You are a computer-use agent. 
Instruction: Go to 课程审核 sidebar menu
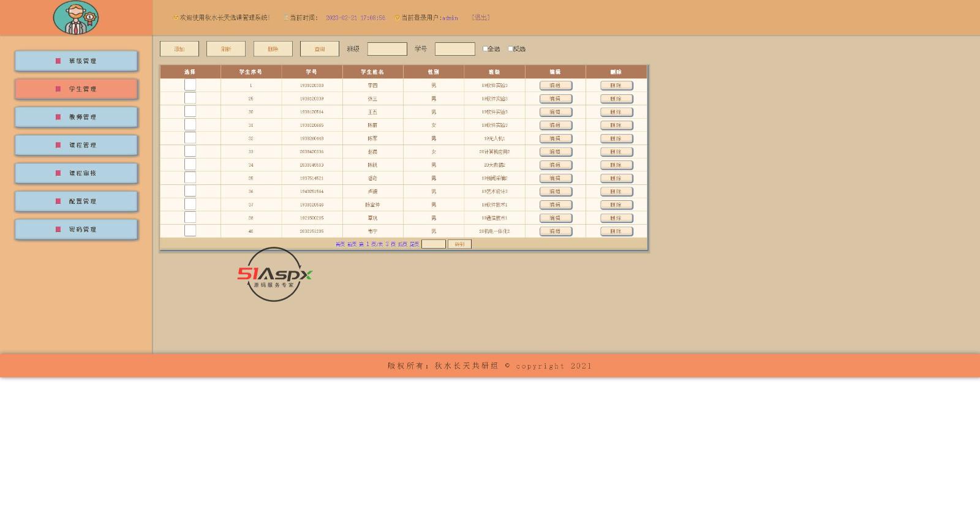(77, 173)
